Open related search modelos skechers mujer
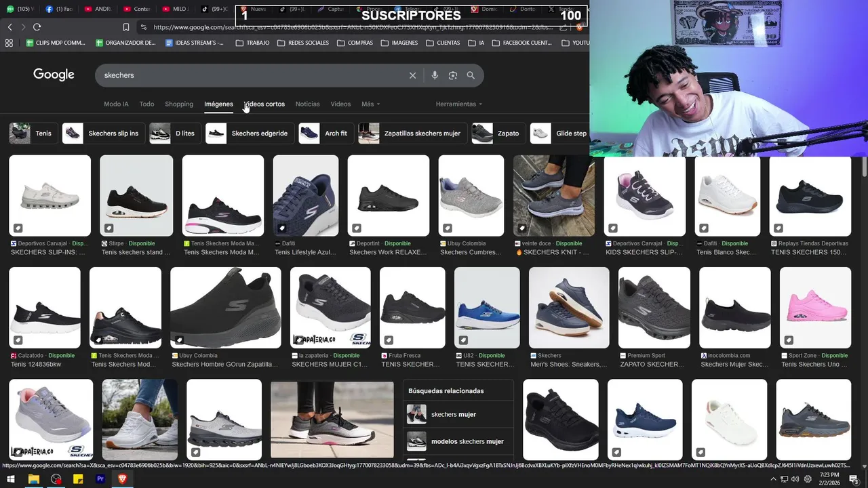 point(458,441)
